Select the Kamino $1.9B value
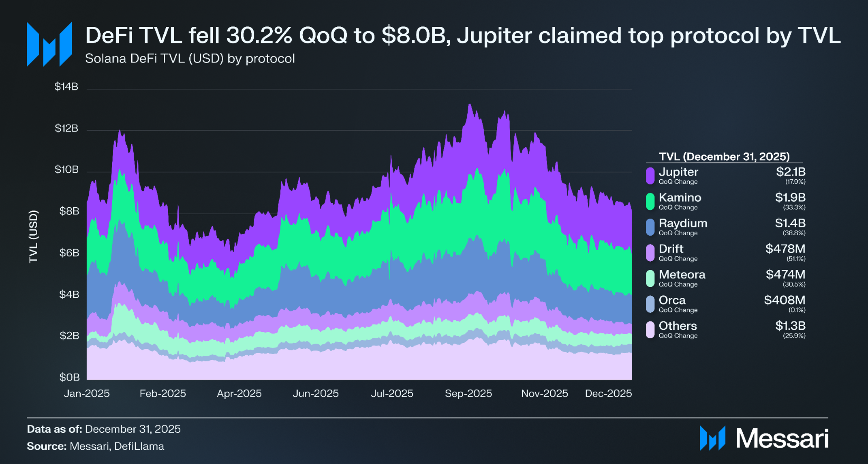 coord(790,198)
